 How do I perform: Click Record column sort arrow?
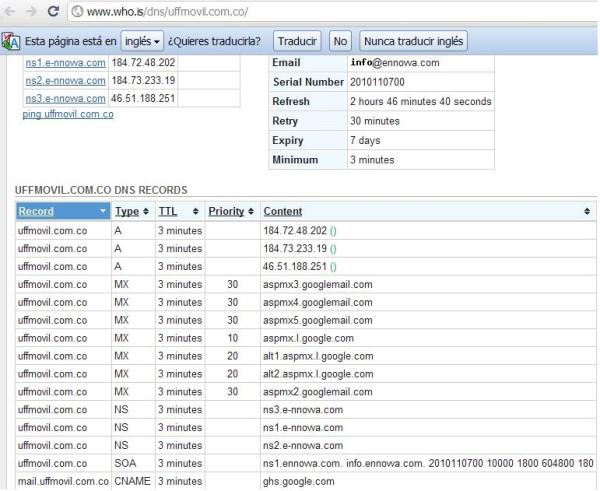(x=103, y=211)
